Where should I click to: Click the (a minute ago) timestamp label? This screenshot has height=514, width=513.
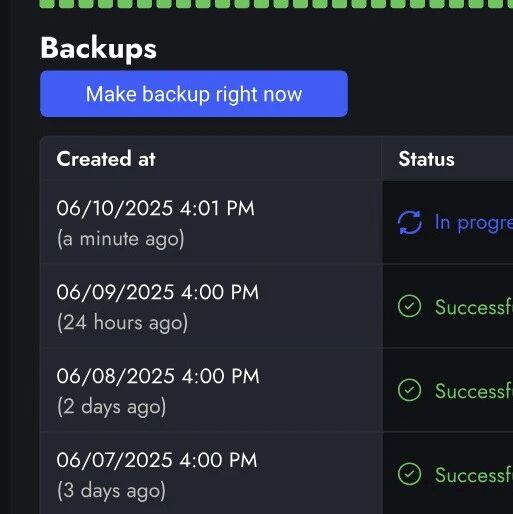(121, 239)
